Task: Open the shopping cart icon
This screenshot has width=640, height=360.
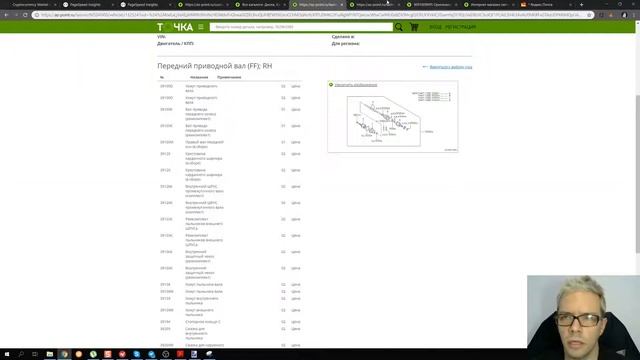Action: coord(414,27)
